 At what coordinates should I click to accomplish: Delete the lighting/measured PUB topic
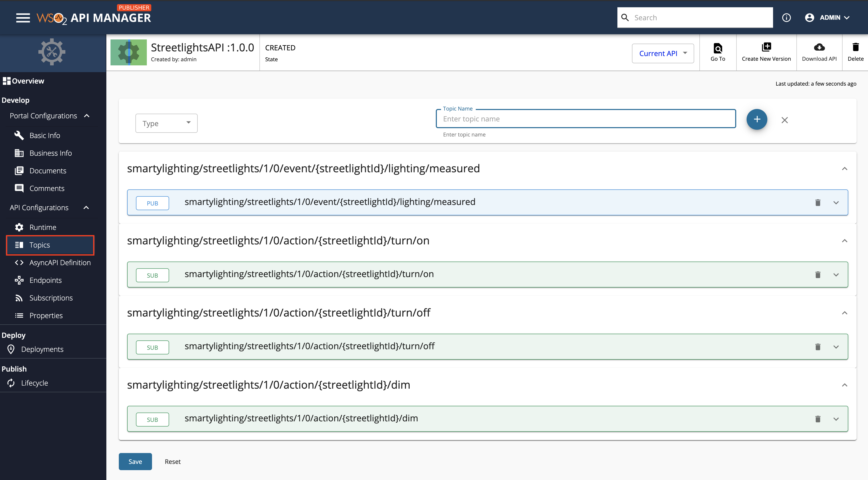(x=818, y=203)
